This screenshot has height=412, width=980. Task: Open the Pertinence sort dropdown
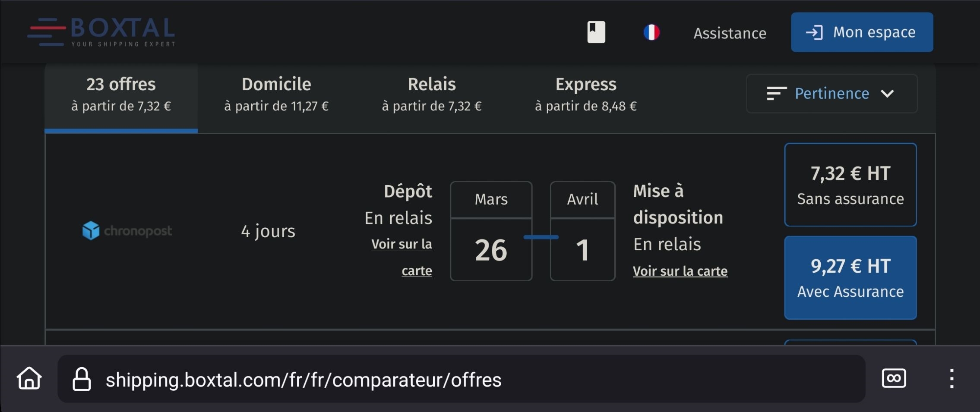pos(832,94)
